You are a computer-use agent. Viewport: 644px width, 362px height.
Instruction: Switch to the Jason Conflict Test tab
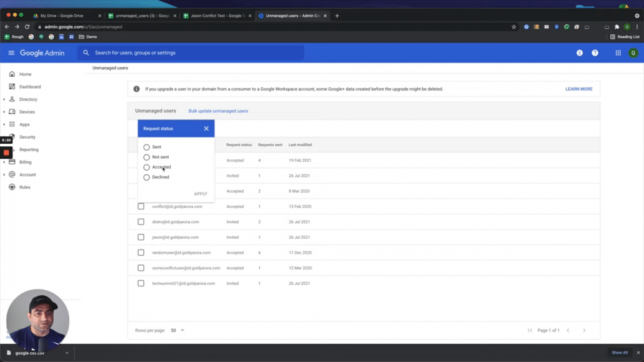coord(217,16)
